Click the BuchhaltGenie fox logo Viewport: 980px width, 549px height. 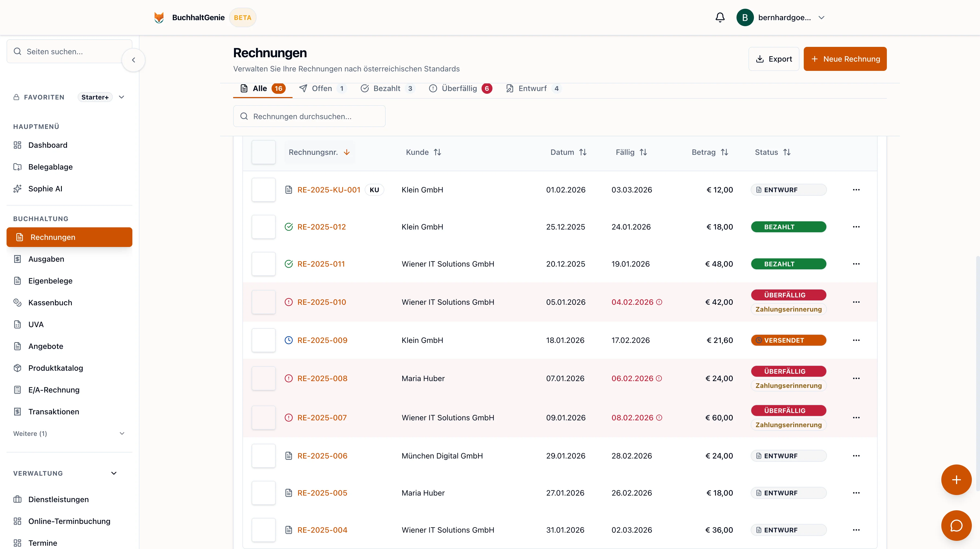click(x=159, y=17)
